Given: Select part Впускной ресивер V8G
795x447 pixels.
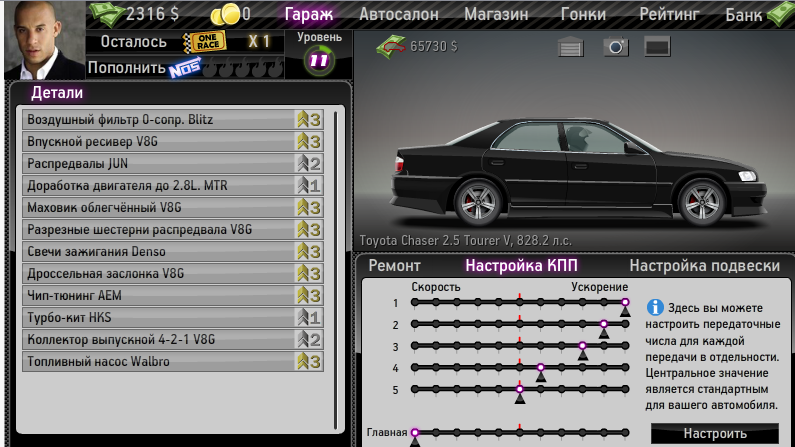Looking at the screenshot, I should click(173, 142).
